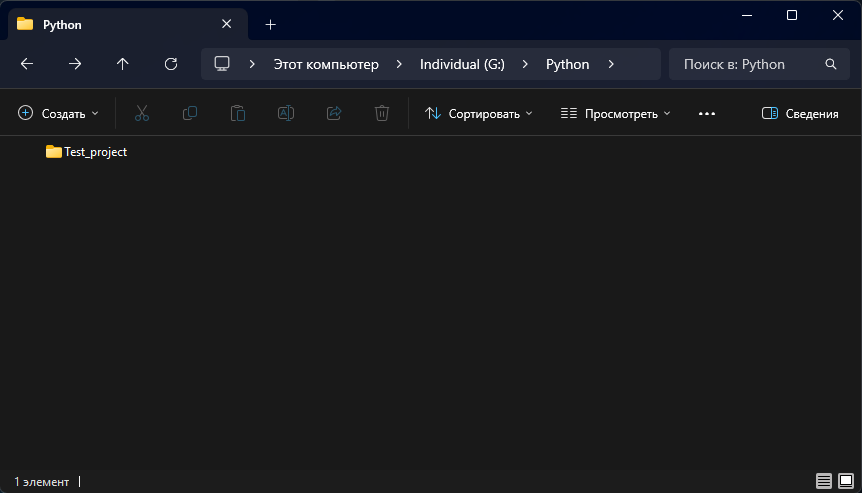Click the Cut scissors icon
862x493 pixels.
tap(142, 113)
